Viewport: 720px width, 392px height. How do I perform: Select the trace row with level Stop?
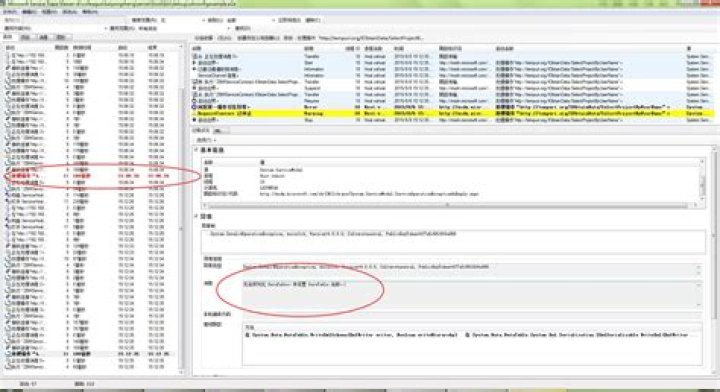click(x=452, y=120)
